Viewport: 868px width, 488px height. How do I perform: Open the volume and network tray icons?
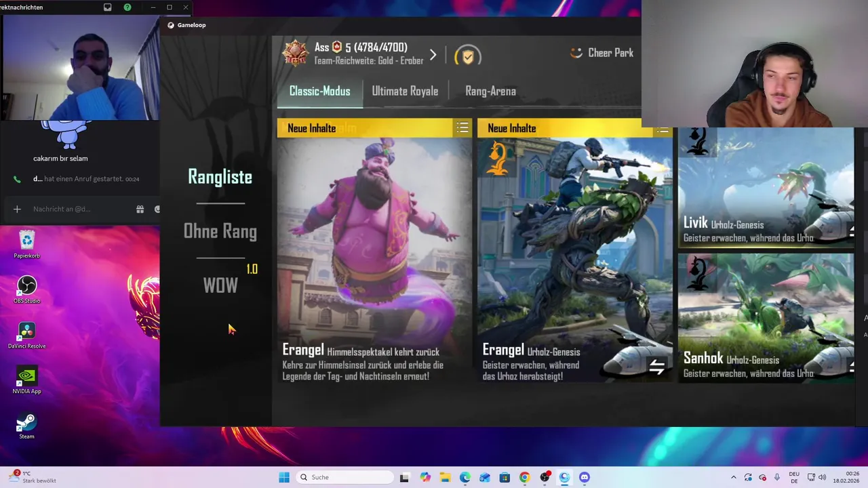click(x=816, y=477)
